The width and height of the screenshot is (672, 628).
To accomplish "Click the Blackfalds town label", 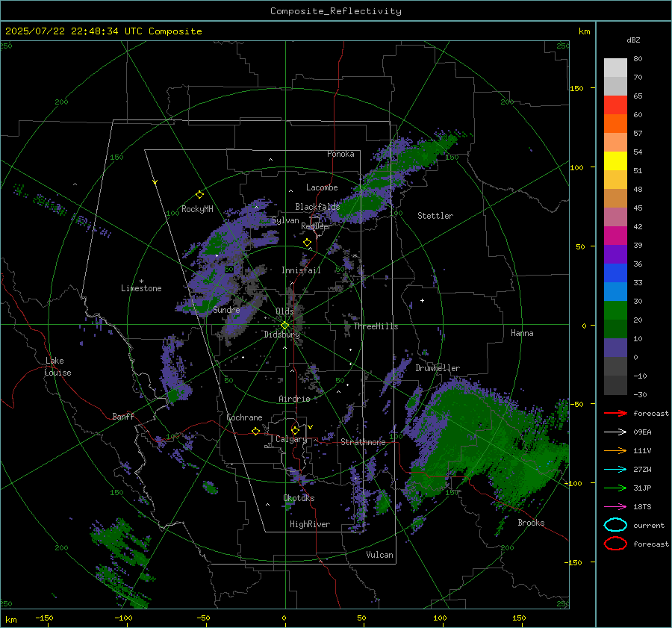I will pyautogui.click(x=317, y=207).
